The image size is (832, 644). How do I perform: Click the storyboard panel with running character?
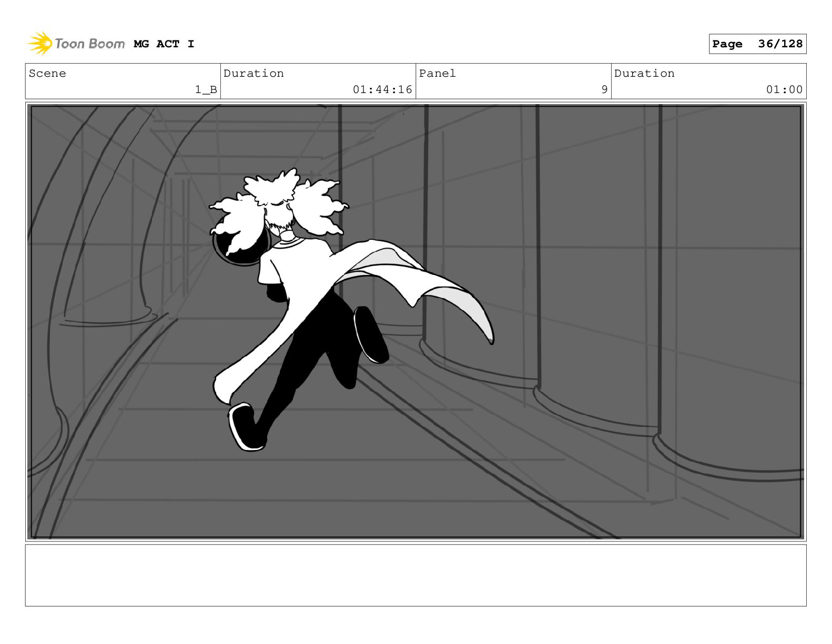(416, 322)
